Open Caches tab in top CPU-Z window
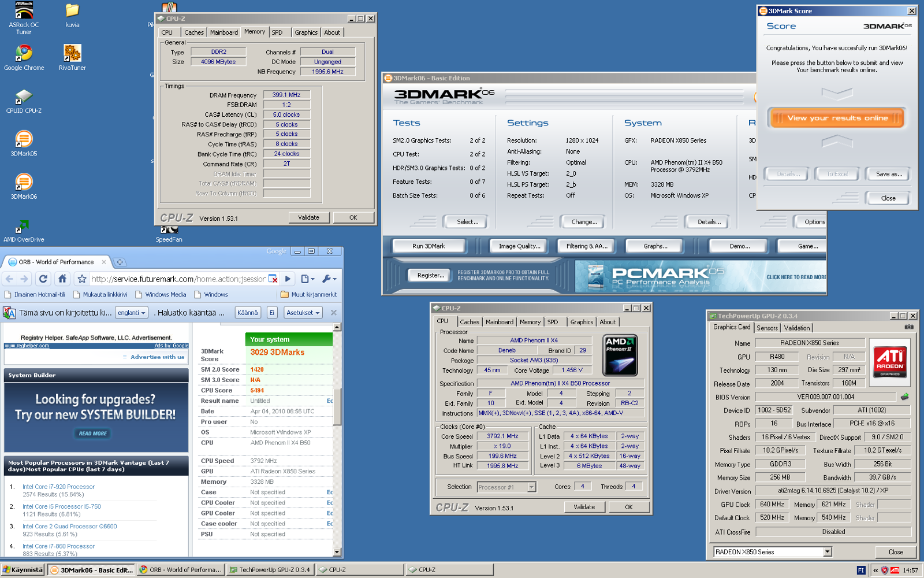 pyautogui.click(x=194, y=32)
